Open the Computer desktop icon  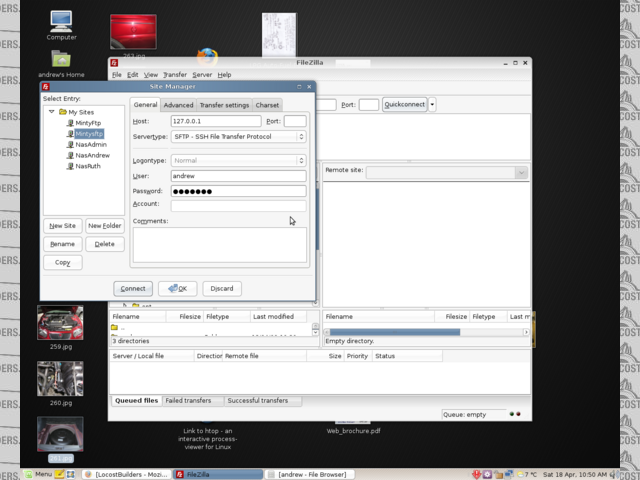pos(61,20)
